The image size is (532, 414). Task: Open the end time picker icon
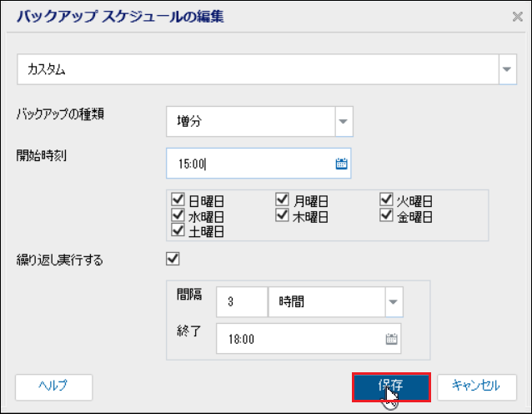391,339
